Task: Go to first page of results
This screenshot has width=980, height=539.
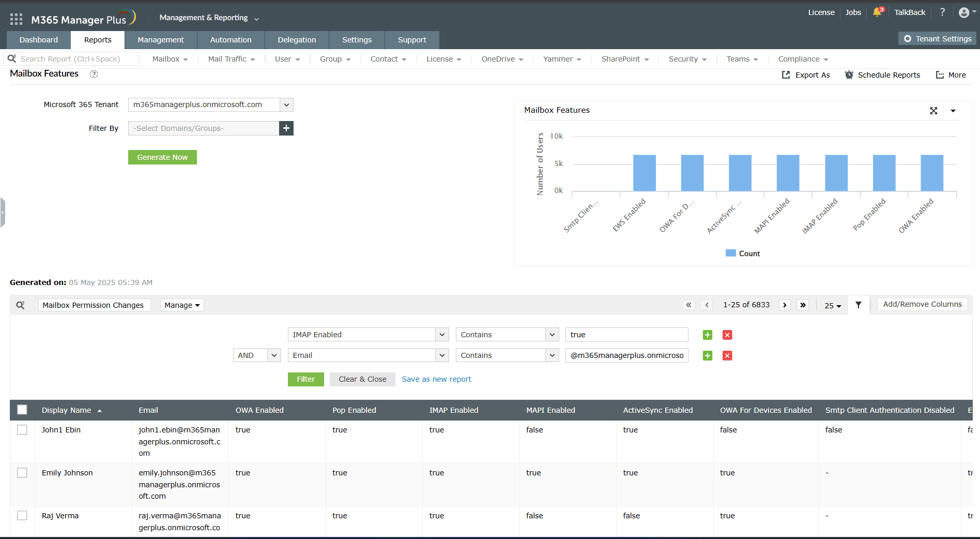Action: point(688,305)
